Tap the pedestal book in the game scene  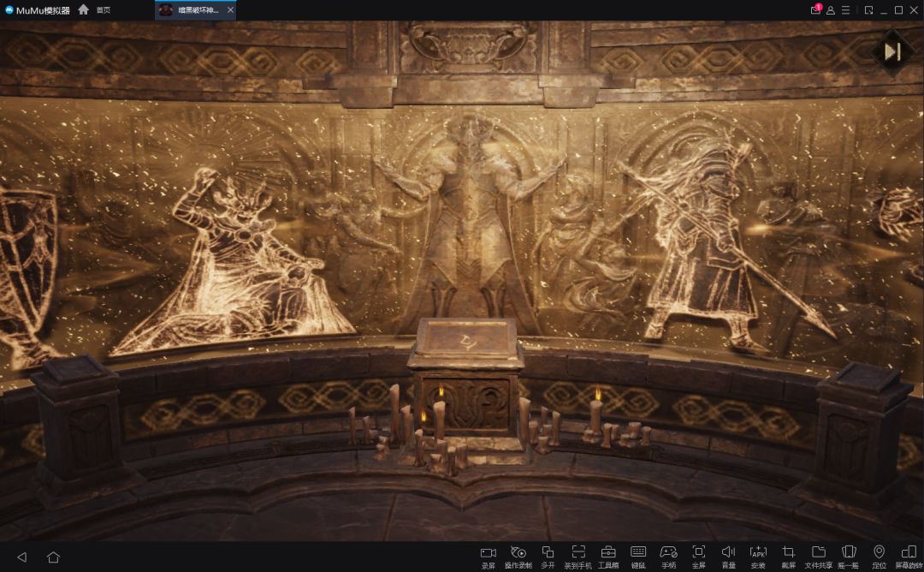point(466,342)
